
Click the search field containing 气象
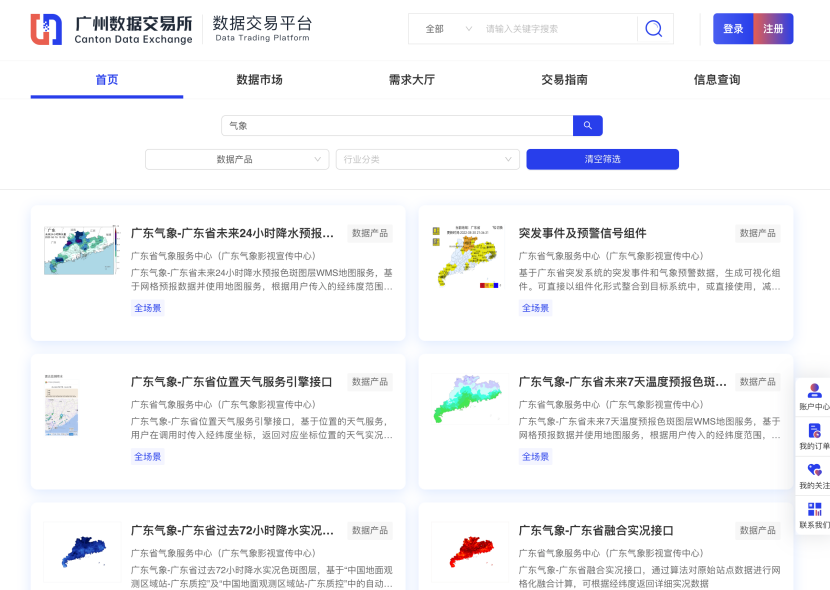[x=397, y=125]
